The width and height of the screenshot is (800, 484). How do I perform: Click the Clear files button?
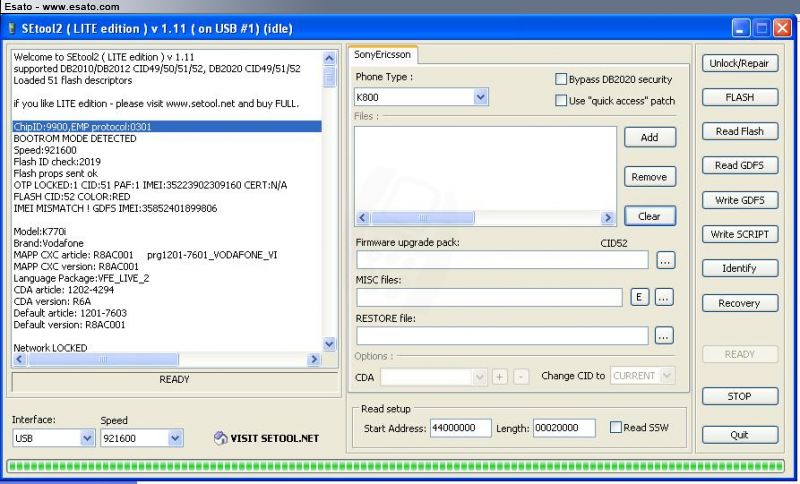pyautogui.click(x=649, y=216)
